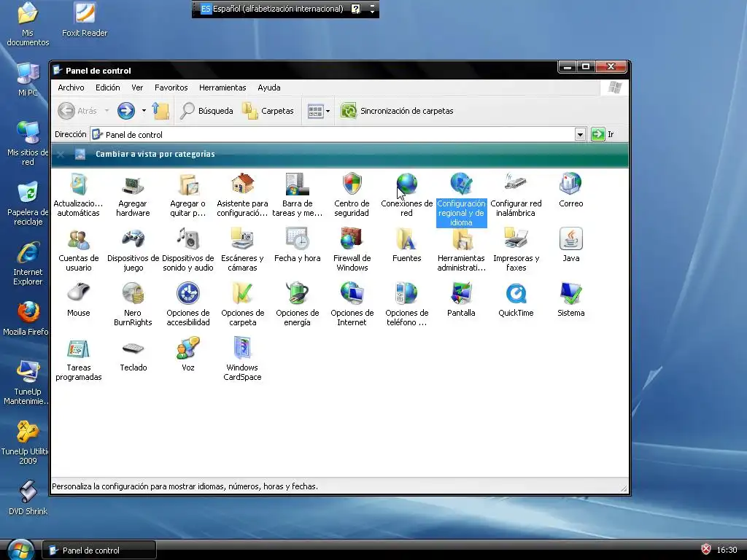This screenshot has height=560, width=747.
Task: Expand the Forward history dropdown arrow
Action: pos(144,111)
